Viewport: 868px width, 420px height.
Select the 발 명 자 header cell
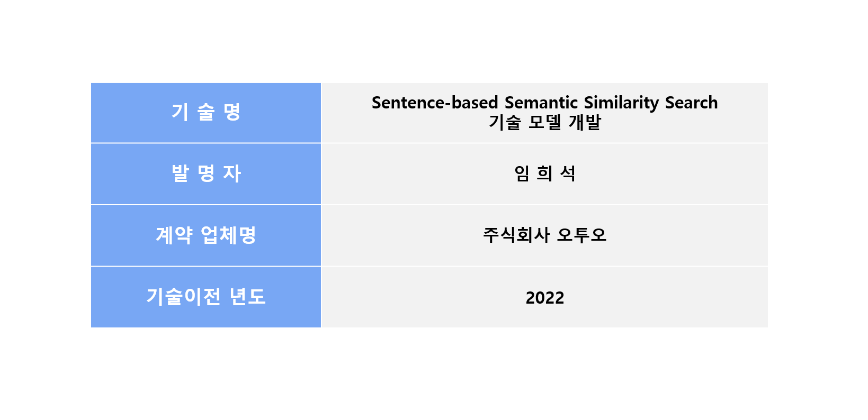coord(205,174)
